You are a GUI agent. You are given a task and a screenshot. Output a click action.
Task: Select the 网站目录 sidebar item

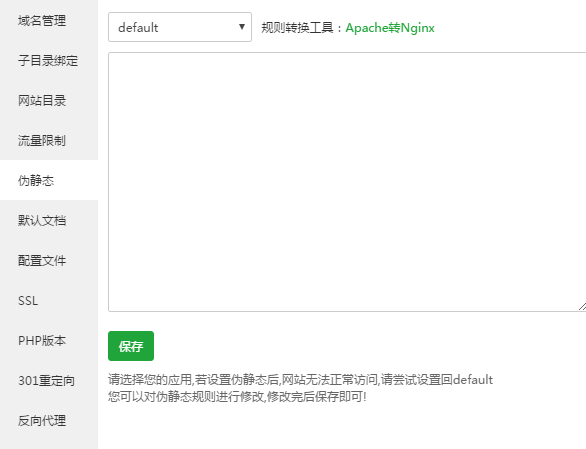click(49, 101)
